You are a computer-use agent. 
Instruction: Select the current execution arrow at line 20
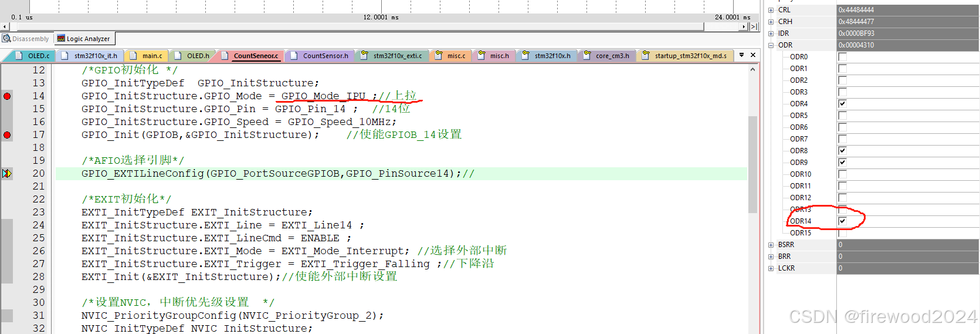click(7, 173)
